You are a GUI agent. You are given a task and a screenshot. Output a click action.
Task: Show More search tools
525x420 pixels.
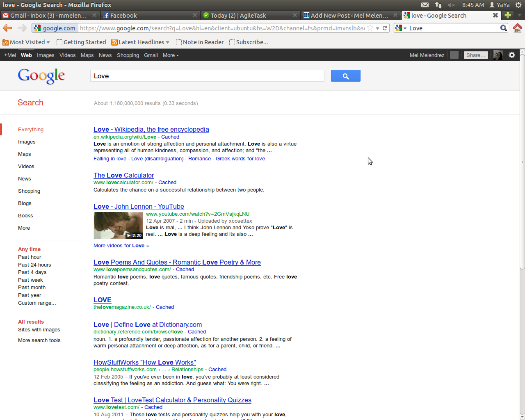coord(39,340)
